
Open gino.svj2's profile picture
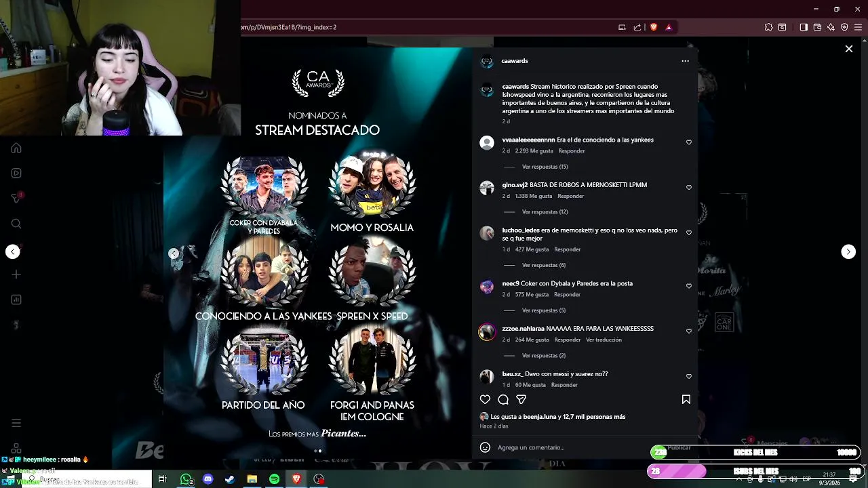point(487,188)
